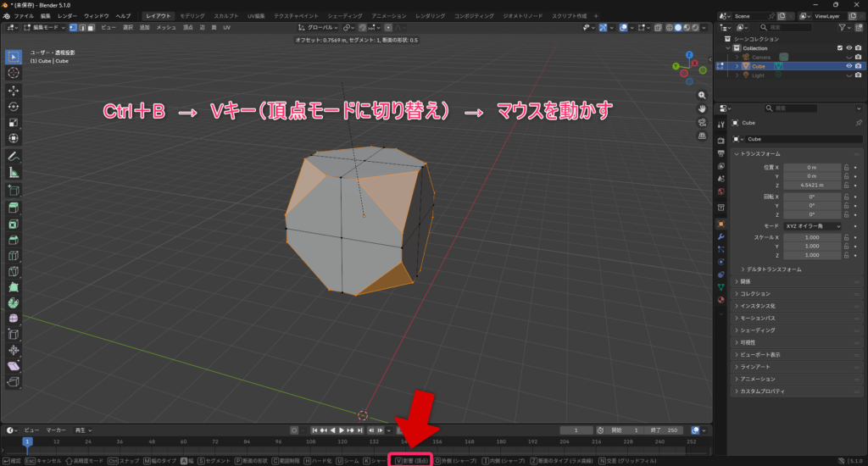This screenshot has height=466, width=868.
Task: Hide the Cube object with eye icon
Action: [849, 65]
